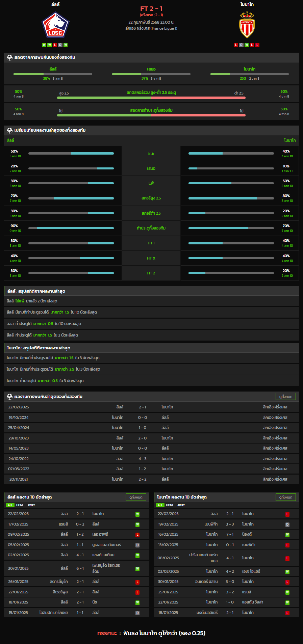Click the D badge on the 15/01/2025 Lille row
Image resolution: width=303 pixels, height=644 pixels.
pyautogui.click(x=137, y=613)
